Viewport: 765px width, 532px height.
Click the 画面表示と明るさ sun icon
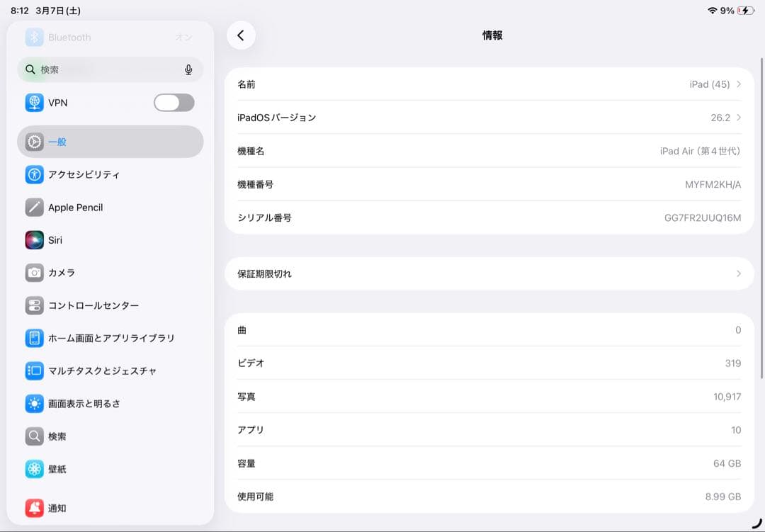click(34, 404)
